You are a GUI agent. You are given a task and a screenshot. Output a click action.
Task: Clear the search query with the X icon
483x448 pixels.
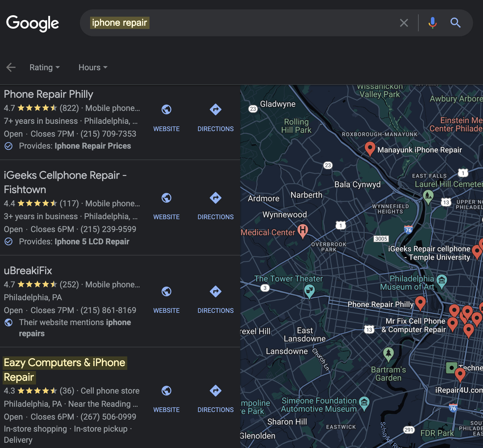[404, 23]
